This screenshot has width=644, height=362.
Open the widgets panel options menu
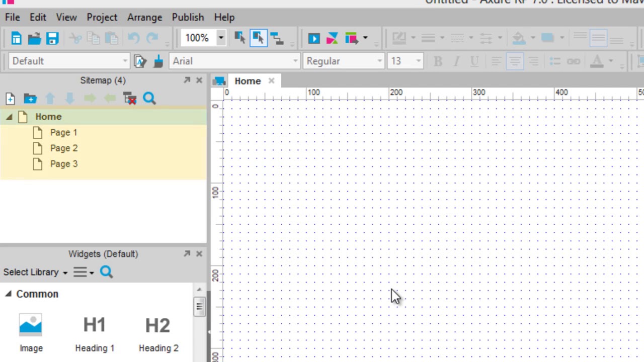tap(84, 272)
